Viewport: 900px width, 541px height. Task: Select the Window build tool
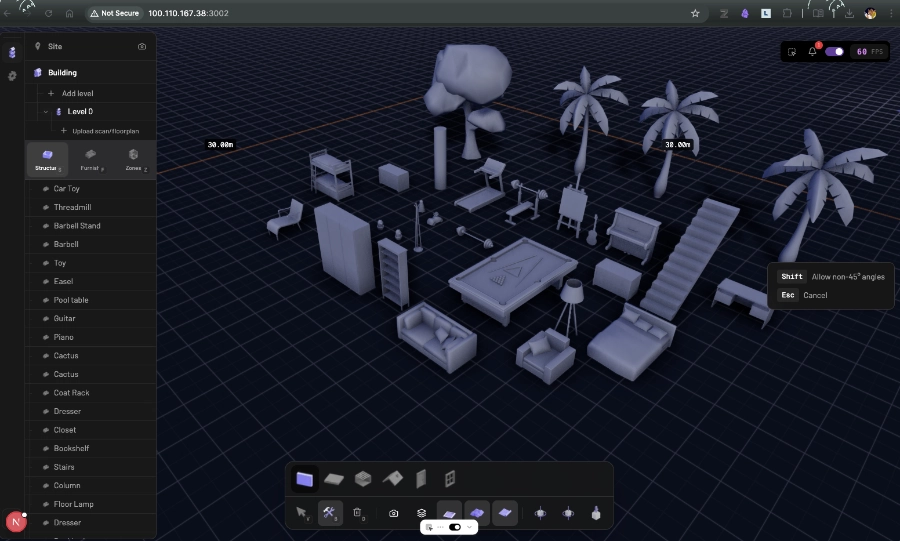449,478
